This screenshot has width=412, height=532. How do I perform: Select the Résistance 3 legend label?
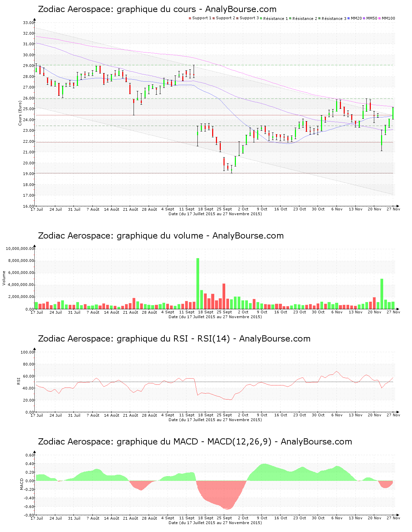point(334,19)
